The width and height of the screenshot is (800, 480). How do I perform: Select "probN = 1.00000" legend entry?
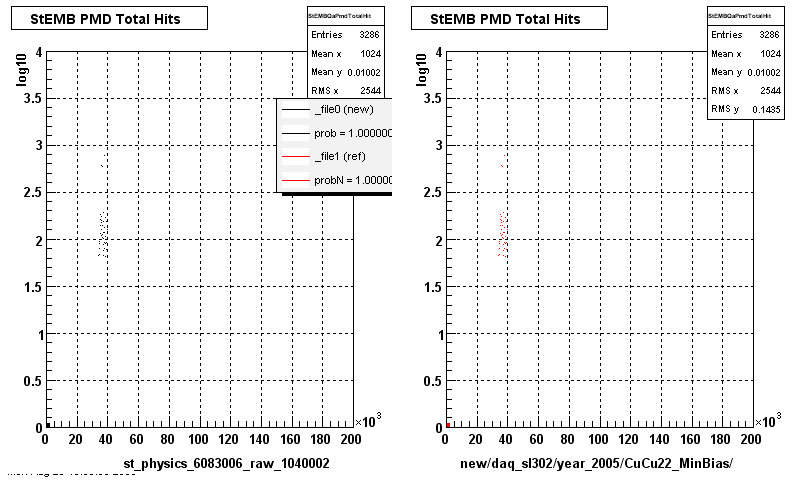pos(353,180)
